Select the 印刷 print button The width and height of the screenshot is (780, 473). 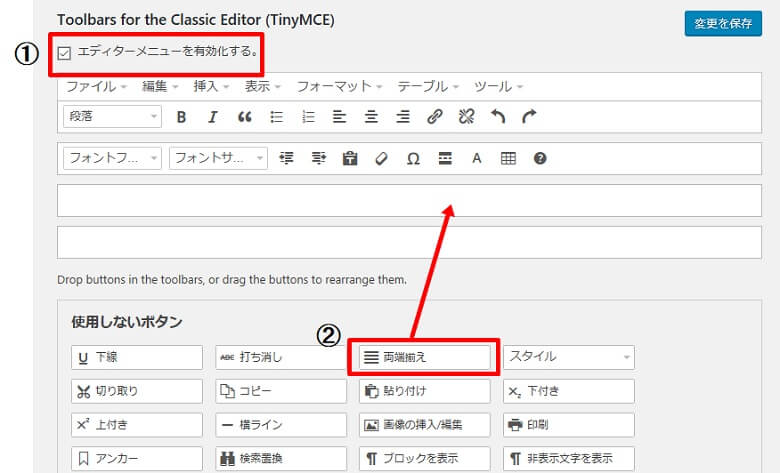[569, 425]
